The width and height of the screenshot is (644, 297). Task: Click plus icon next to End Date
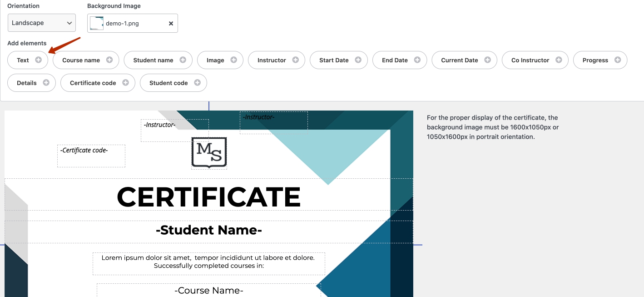point(417,60)
